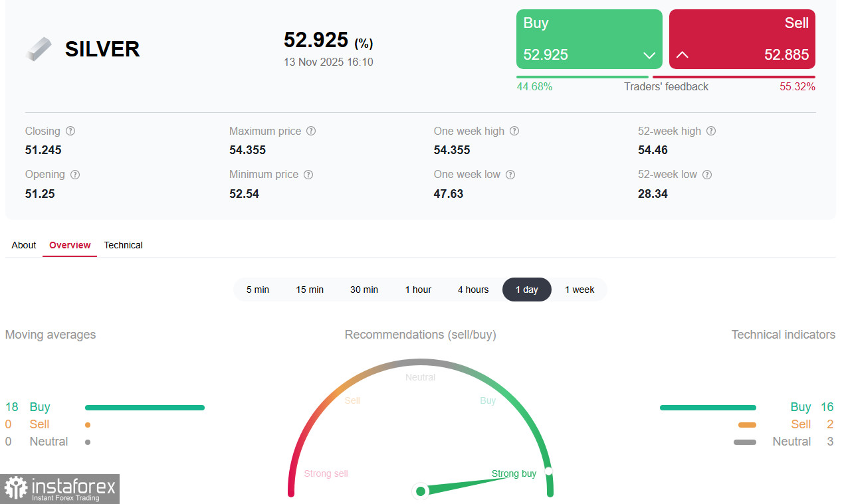Click the help icon next to Closing
Image resolution: width=842 pixels, height=504 pixels.
point(70,131)
